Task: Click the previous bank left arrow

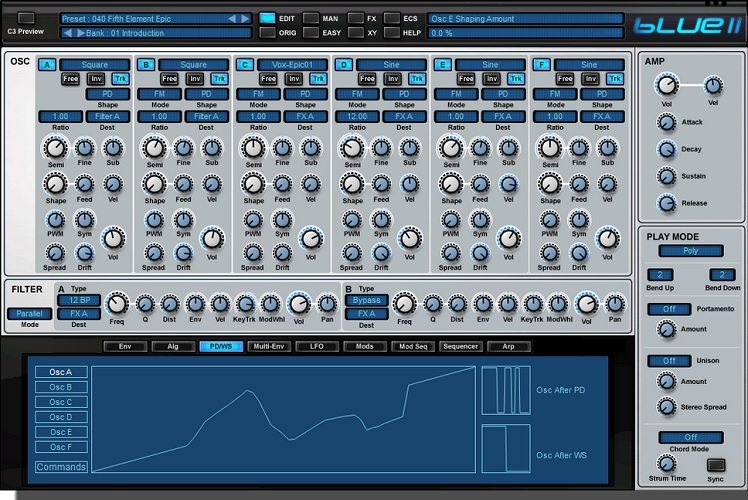Action: (x=68, y=33)
